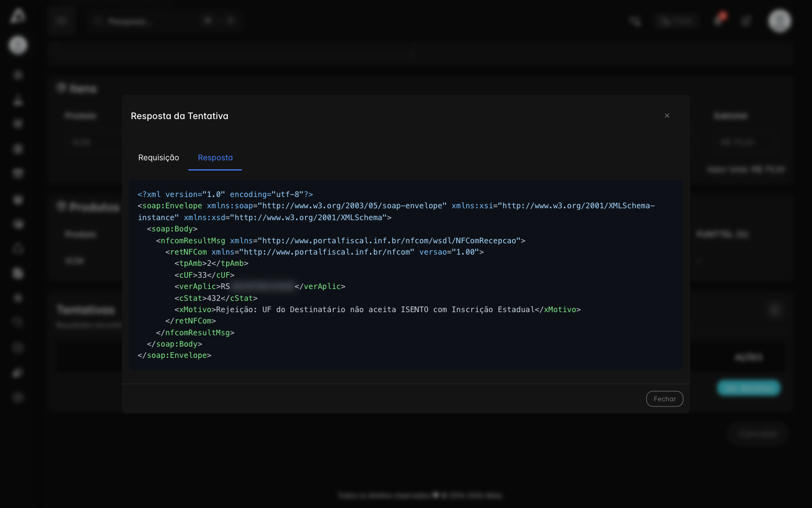Screen dimensions: 812x508
Task: Click the Fechar button
Action: (664, 399)
